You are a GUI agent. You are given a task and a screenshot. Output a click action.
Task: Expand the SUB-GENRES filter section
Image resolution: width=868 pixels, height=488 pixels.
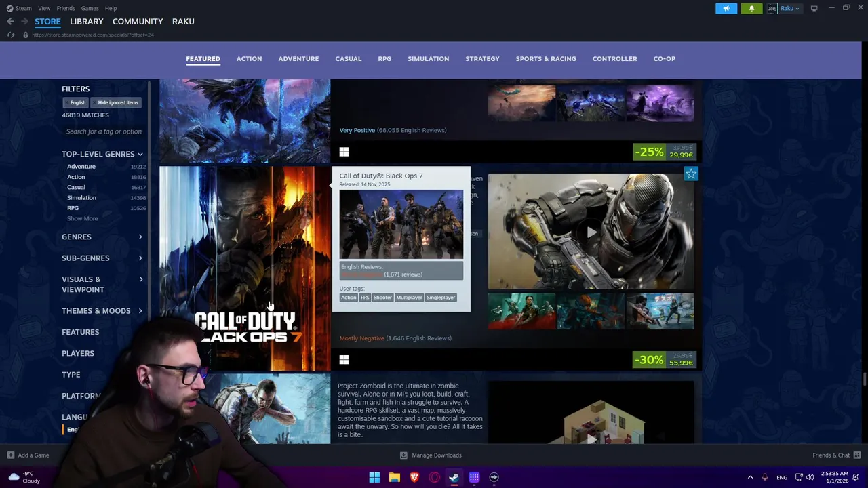point(102,258)
